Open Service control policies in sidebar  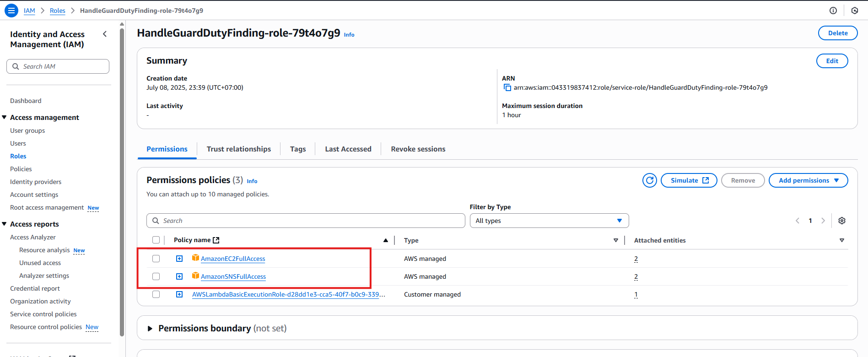tap(43, 314)
